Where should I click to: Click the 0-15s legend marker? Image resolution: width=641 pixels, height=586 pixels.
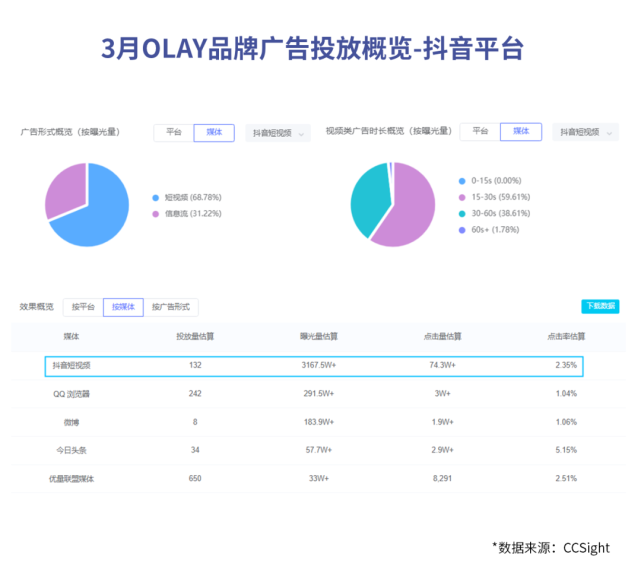(x=462, y=181)
